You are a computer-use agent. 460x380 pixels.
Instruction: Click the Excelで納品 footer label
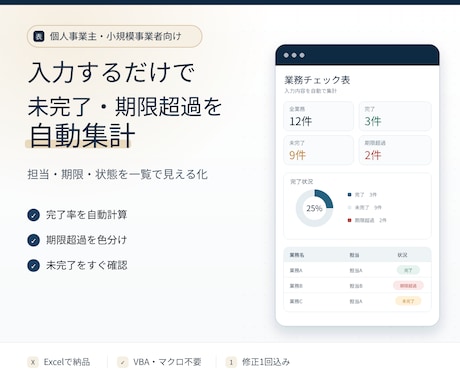pyautogui.click(x=67, y=362)
